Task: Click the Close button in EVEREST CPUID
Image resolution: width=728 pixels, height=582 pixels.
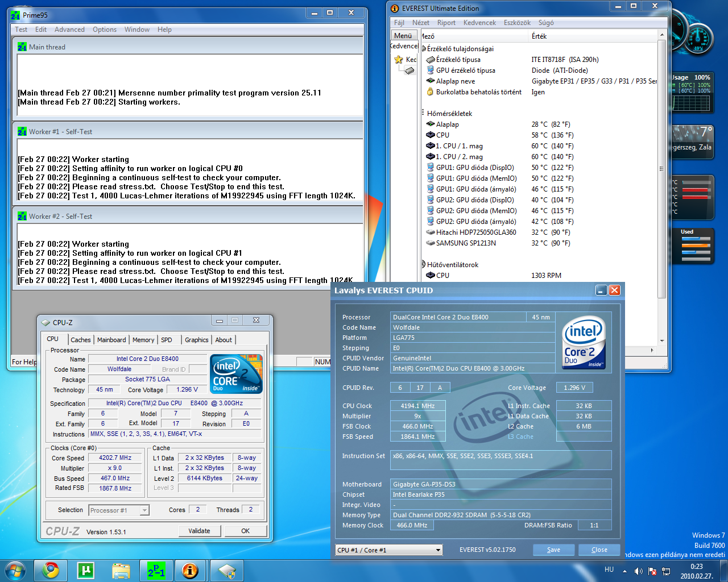Action: [599, 550]
